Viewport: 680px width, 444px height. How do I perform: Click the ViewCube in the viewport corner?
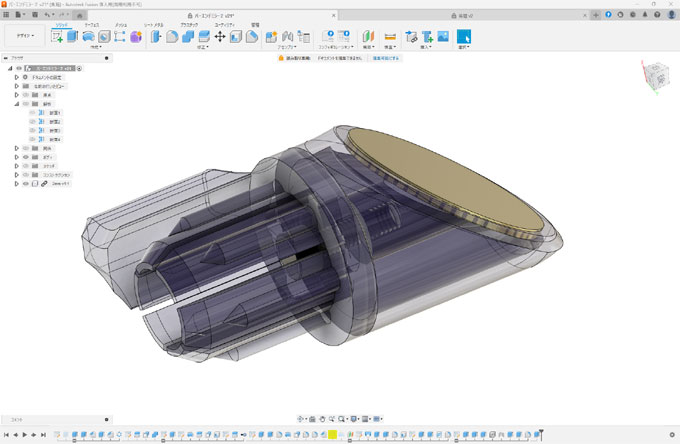(x=651, y=75)
